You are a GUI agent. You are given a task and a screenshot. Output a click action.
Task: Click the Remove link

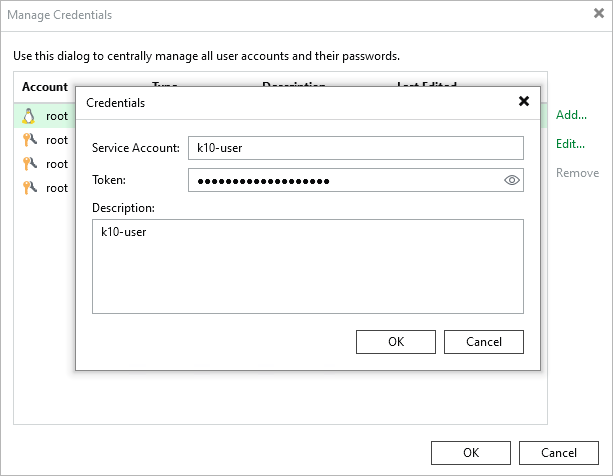point(577,173)
